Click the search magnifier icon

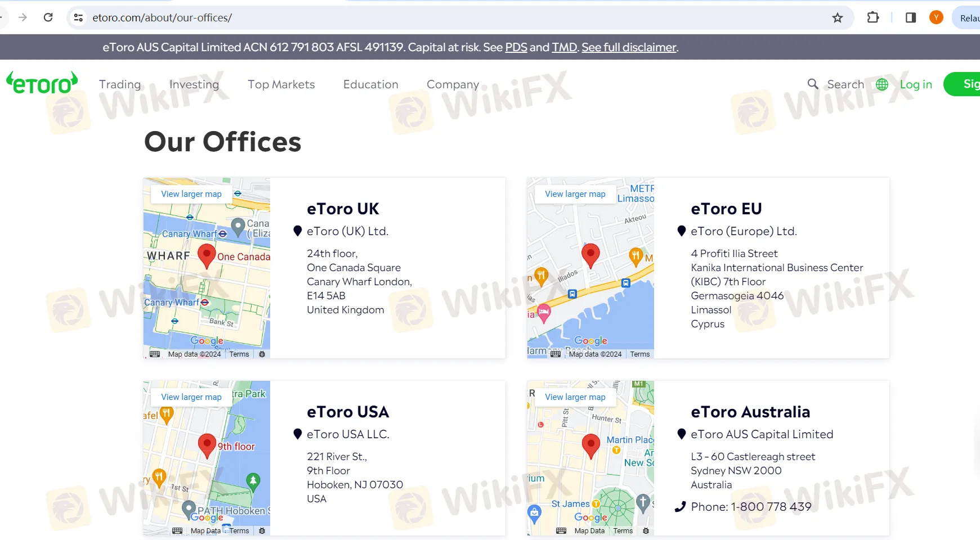[x=813, y=84]
